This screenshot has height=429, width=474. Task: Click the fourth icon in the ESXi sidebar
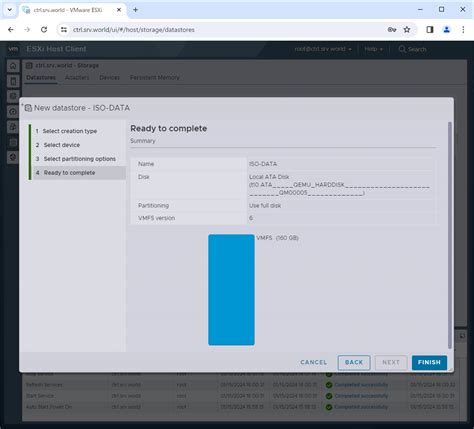click(x=13, y=111)
